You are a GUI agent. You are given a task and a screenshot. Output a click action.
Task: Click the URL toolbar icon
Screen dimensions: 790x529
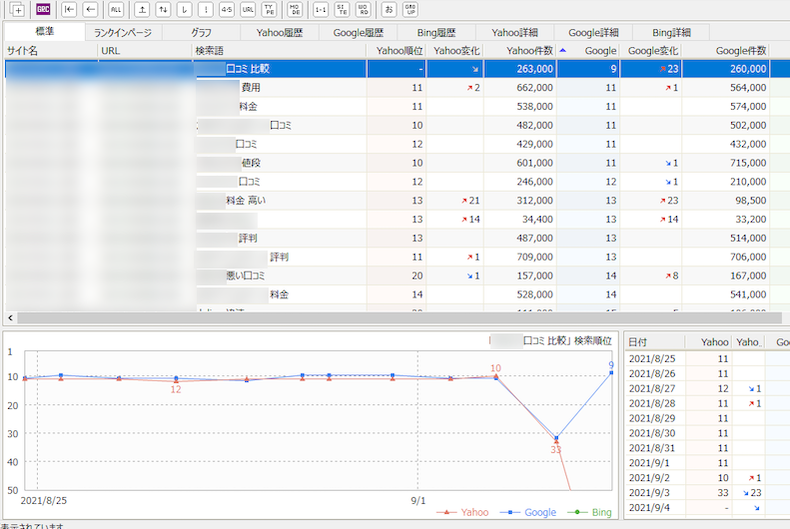(x=248, y=9)
